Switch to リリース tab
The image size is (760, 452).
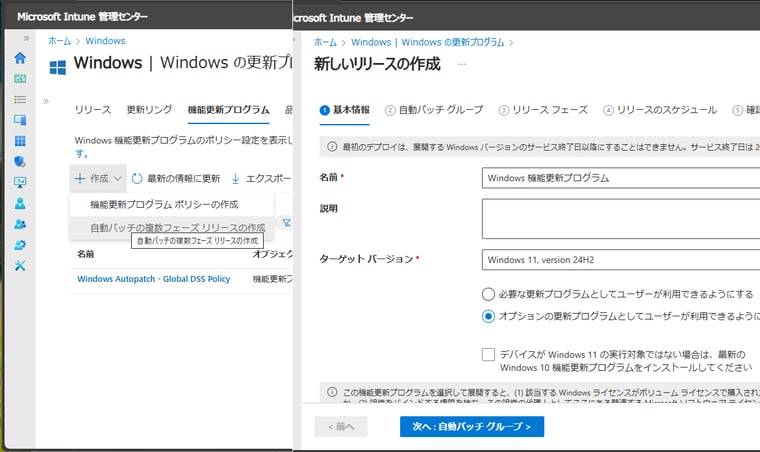click(x=93, y=109)
